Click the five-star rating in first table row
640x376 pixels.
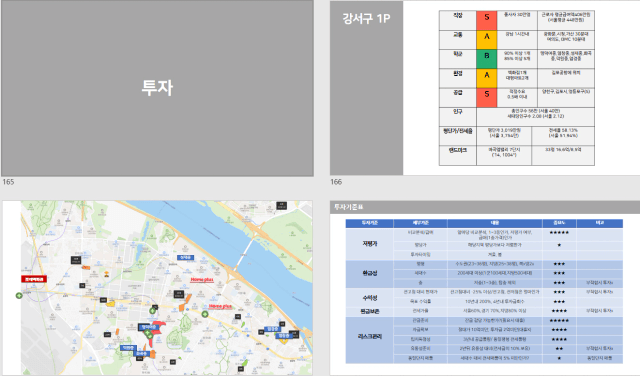559,233
